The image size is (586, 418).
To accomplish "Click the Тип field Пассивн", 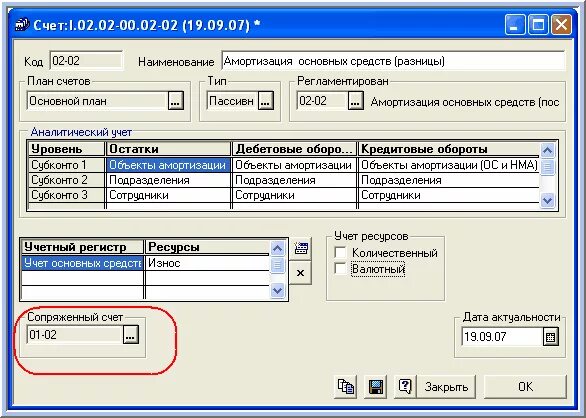I will click(x=232, y=101).
